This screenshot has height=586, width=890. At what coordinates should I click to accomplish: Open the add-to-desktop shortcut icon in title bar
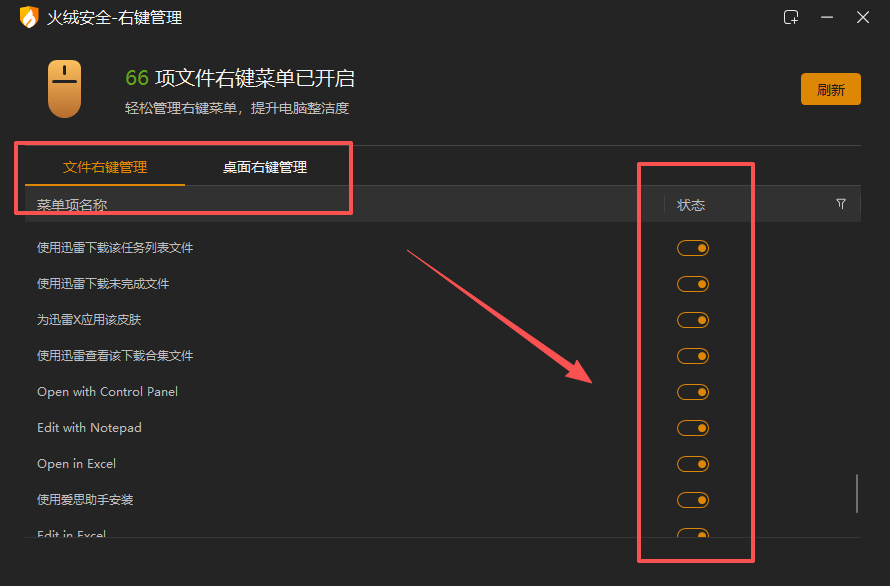(x=791, y=18)
